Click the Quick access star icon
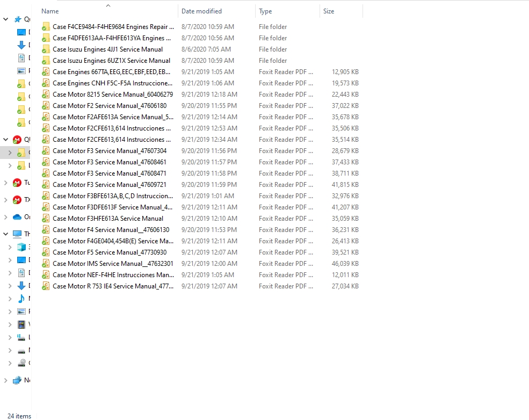This screenshot has width=529, height=420. [x=17, y=19]
